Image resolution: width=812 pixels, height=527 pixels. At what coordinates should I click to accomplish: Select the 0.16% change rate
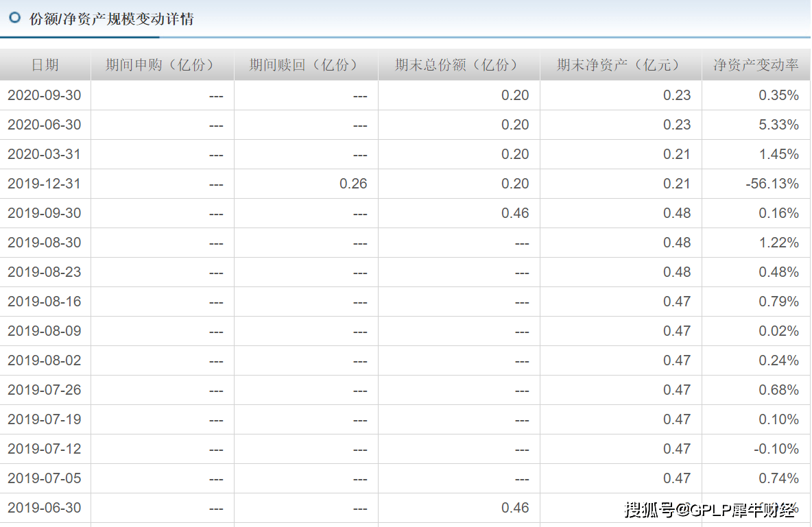[x=779, y=213]
